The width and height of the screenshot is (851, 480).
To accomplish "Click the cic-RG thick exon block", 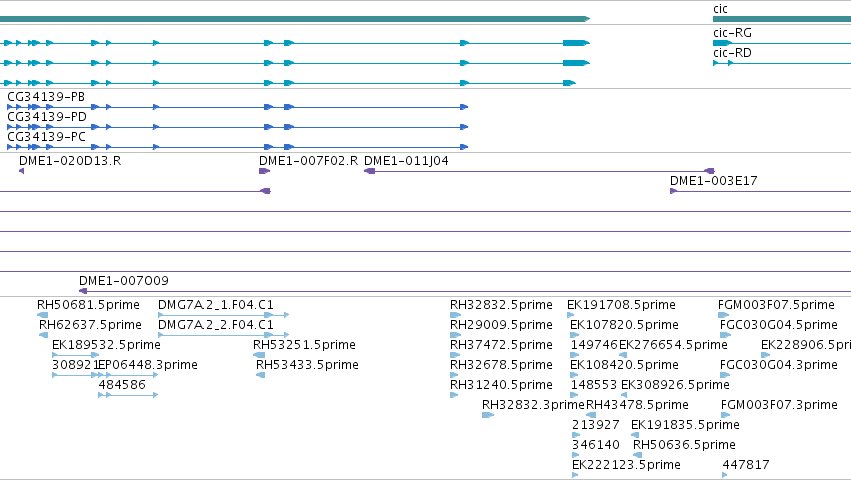I will pos(722,43).
